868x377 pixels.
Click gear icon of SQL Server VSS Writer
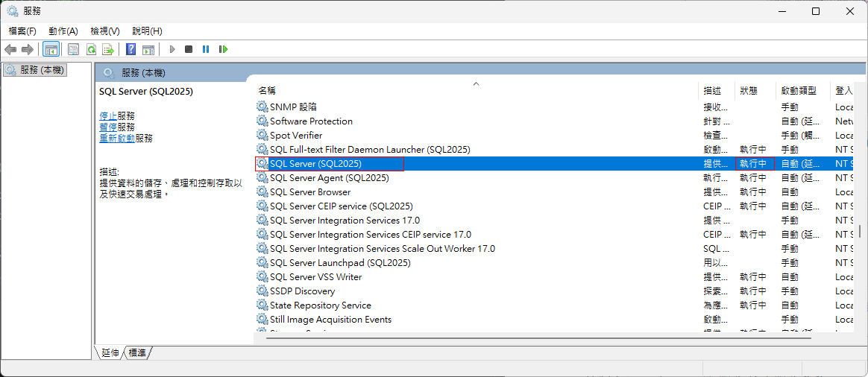[262, 277]
